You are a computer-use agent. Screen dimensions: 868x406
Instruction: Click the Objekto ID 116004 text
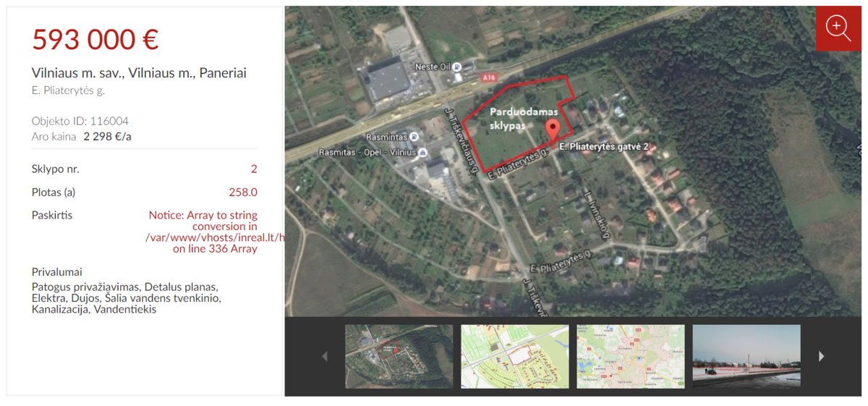(80, 121)
